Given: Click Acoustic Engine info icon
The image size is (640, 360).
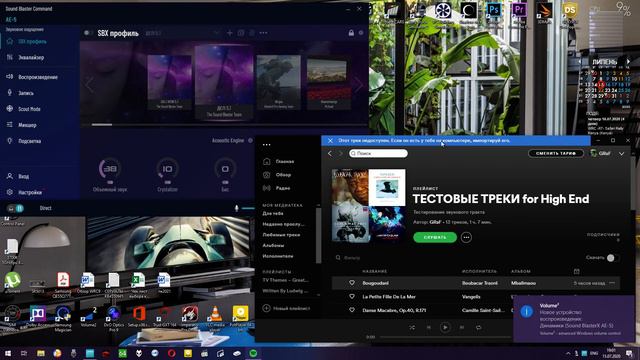Looking at the screenshot, I should click(x=250, y=140).
